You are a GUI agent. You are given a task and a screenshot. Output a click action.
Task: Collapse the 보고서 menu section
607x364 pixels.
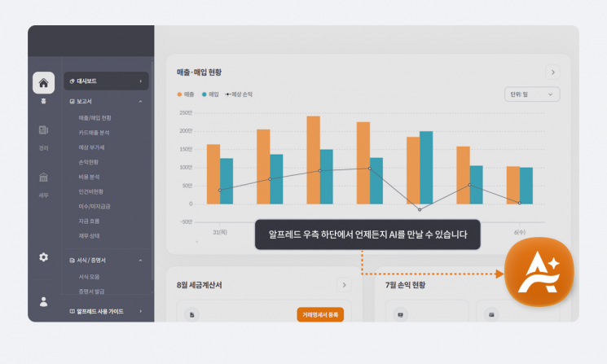click(140, 101)
